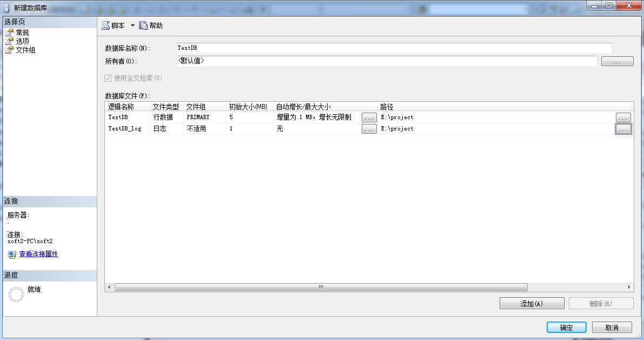Click the horizontal scrollbar thumb
This screenshot has width=644, height=340.
pos(321,287)
